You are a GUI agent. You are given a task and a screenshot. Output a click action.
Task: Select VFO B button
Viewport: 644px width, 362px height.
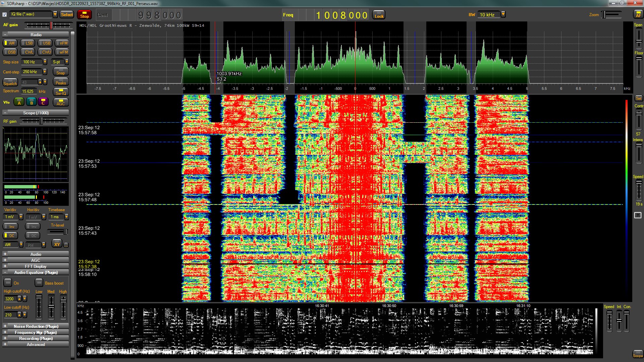(x=31, y=102)
